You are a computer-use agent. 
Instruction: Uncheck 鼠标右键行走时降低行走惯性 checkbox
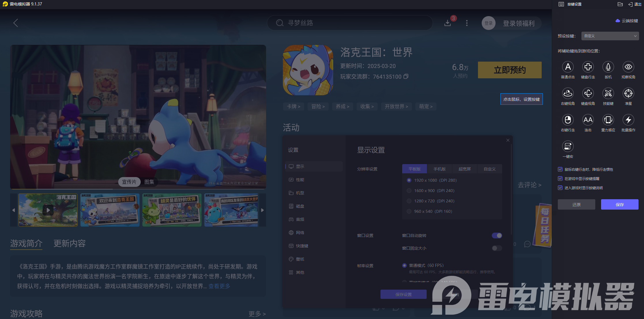click(x=560, y=169)
